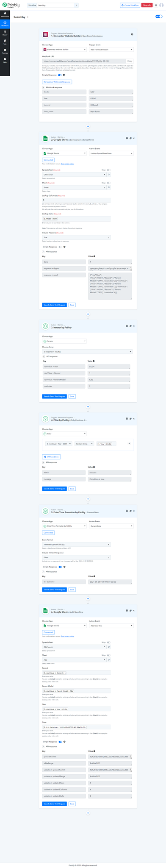The width and height of the screenshot is (166, 868).
Task: Add a step after Elementor trigger
Action: (x=88, y=126)
